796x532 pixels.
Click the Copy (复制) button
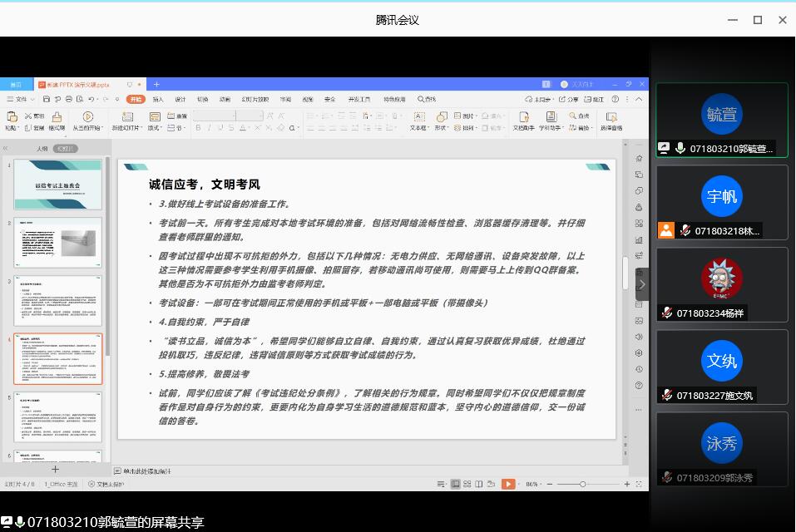click(34, 128)
